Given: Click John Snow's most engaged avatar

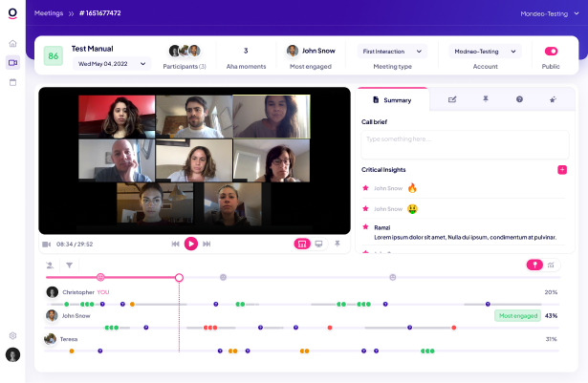Looking at the screenshot, I should pos(293,51).
